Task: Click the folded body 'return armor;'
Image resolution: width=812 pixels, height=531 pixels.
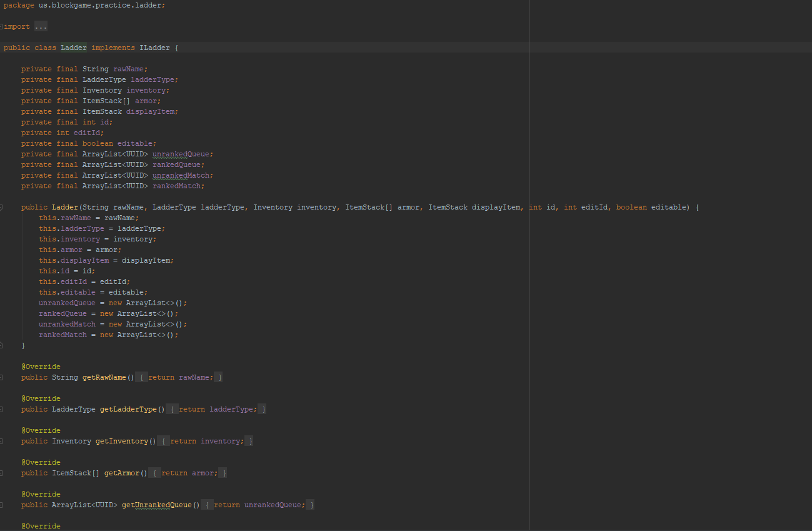Action: [x=189, y=473]
